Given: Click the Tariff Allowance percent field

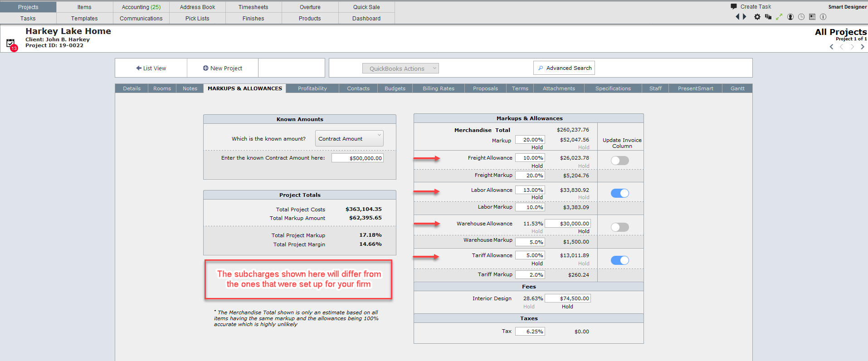Looking at the screenshot, I should pyautogui.click(x=530, y=255).
